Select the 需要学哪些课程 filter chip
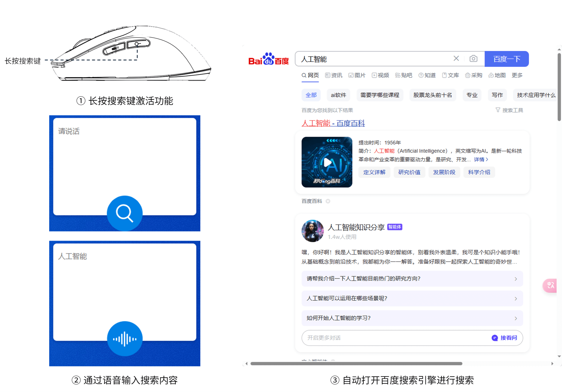The height and width of the screenshot is (392, 562). (380, 95)
